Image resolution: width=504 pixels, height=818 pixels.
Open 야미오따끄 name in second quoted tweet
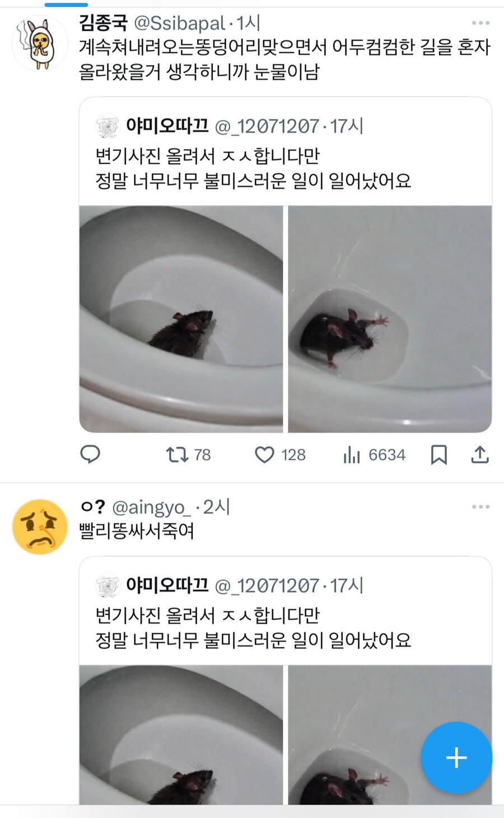[x=167, y=585]
